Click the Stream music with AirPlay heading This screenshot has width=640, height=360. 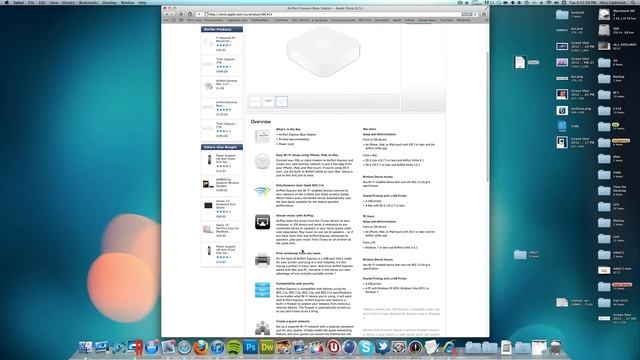[x=295, y=216]
